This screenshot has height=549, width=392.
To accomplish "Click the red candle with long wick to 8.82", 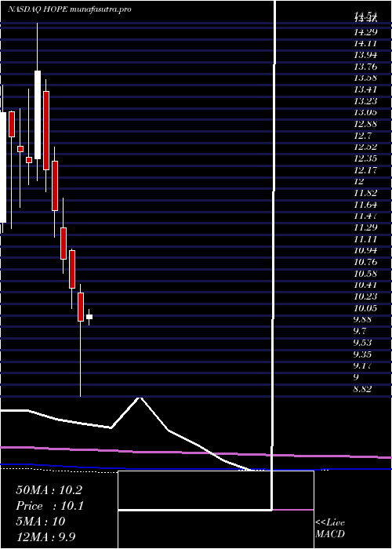I will [x=81, y=307].
